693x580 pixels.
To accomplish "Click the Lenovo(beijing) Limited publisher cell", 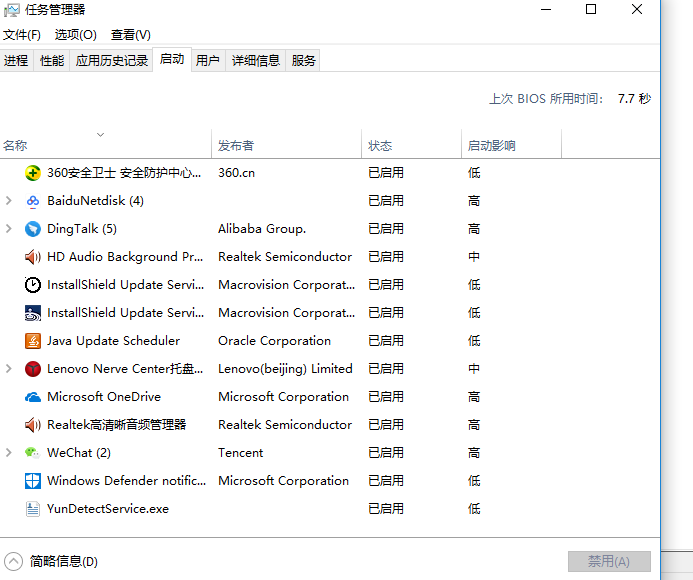I will coord(285,369).
